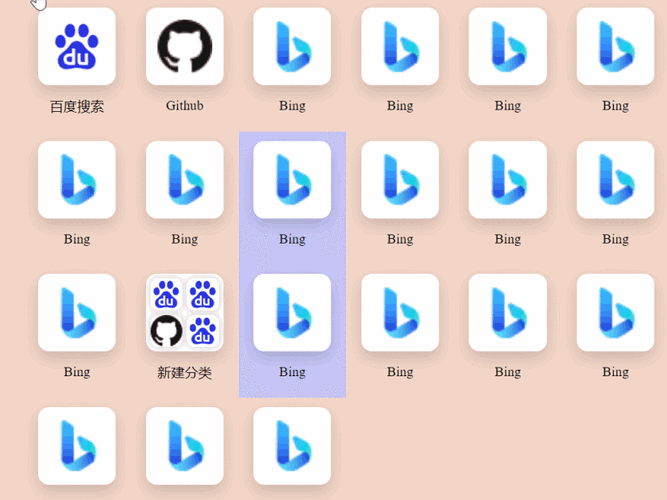
Task: Open the highlighted Bing tile right of 新建分类
Action: tap(292, 313)
